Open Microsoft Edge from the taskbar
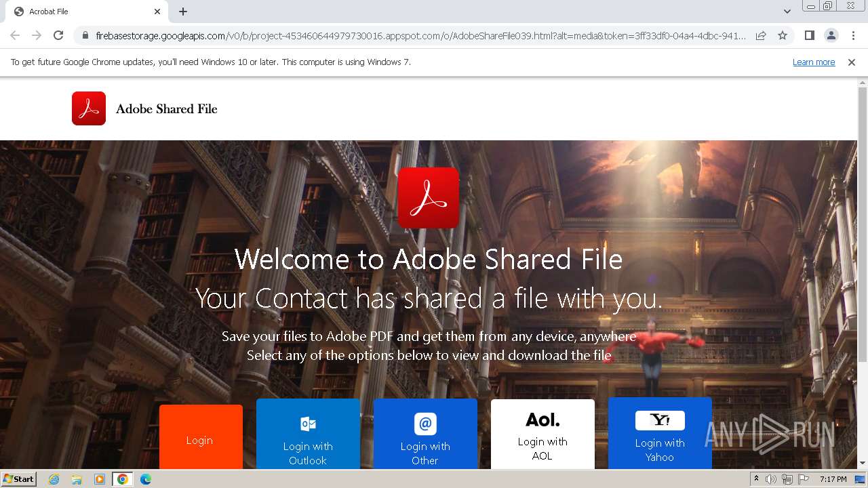The width and height of the screenshot is (868, 488). tap(146, 479)
